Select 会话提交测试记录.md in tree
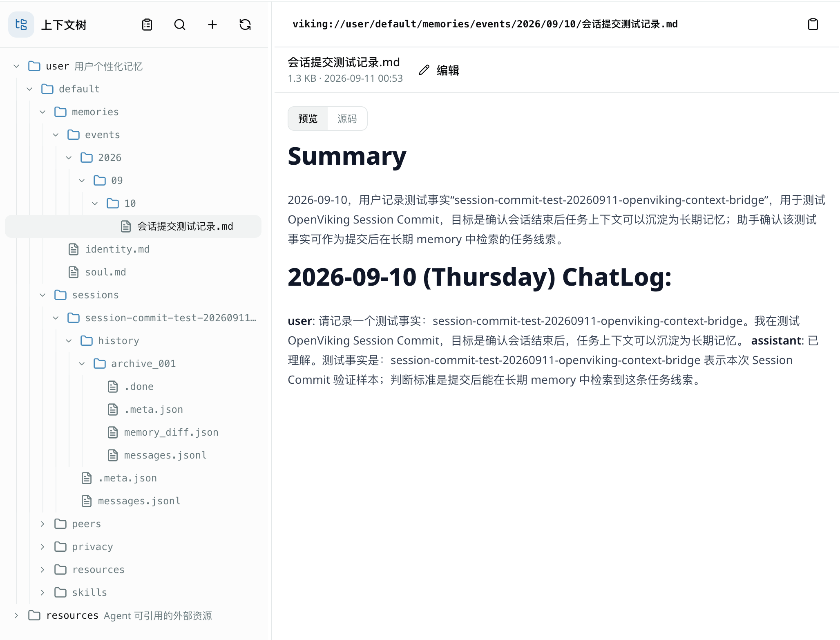840x640 pixels. (x=133, y=226)
